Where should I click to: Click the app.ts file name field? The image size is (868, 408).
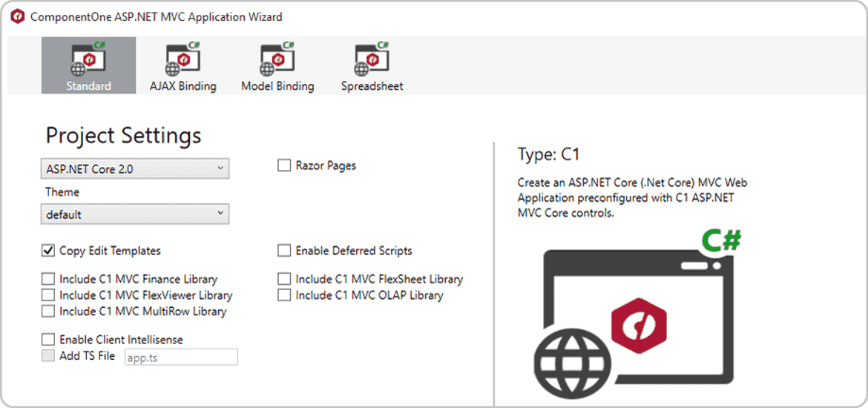180,357
